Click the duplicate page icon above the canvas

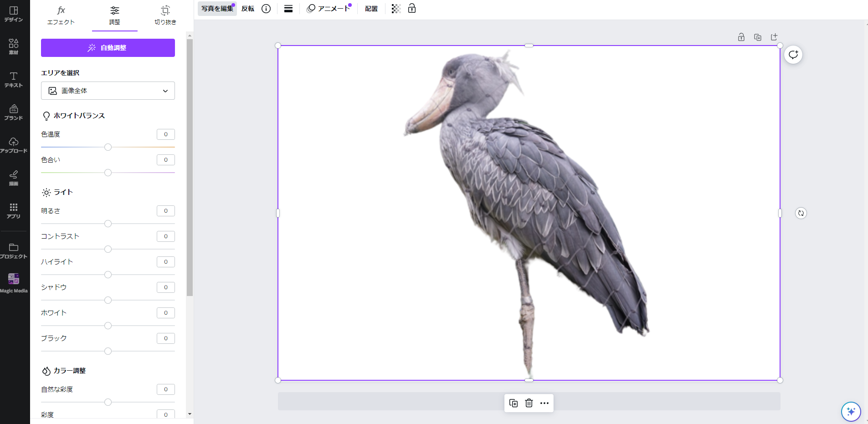[758, 37]
